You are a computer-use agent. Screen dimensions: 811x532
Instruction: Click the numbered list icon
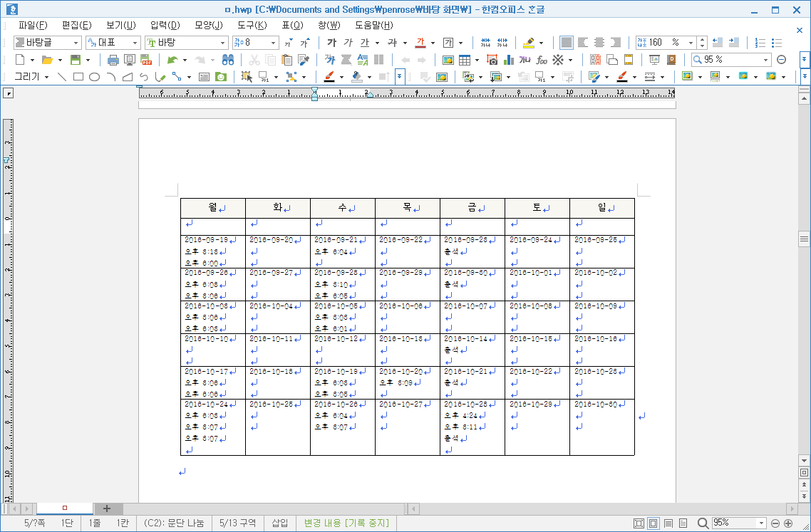[760, 43]
